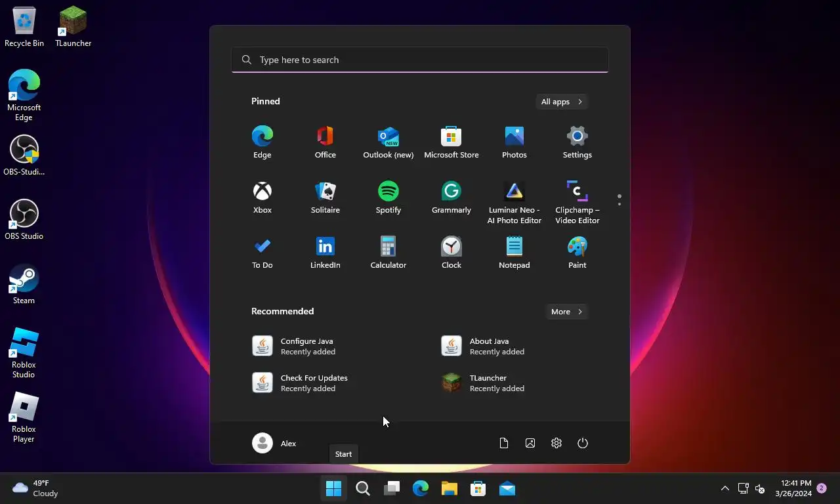Open Outlook (new) pinned app

click(388, 142)
